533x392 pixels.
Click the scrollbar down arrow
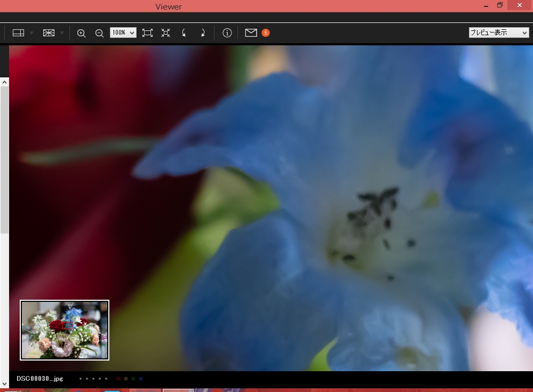4,384
